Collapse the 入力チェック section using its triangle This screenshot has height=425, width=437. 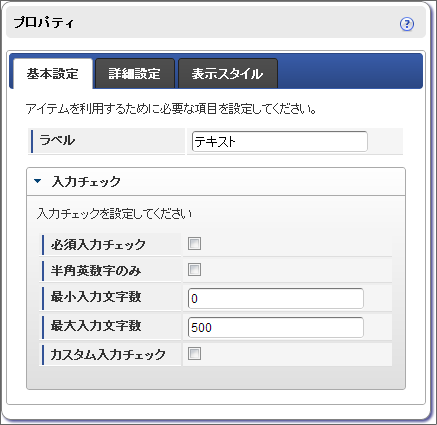[x=38, y=181]
